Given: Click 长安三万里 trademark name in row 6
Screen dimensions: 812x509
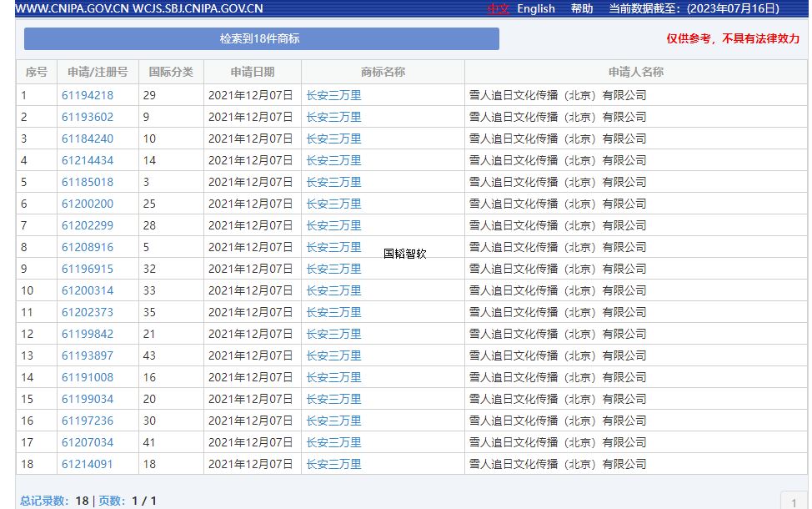Looking at the screenshot, I should 333,204.
